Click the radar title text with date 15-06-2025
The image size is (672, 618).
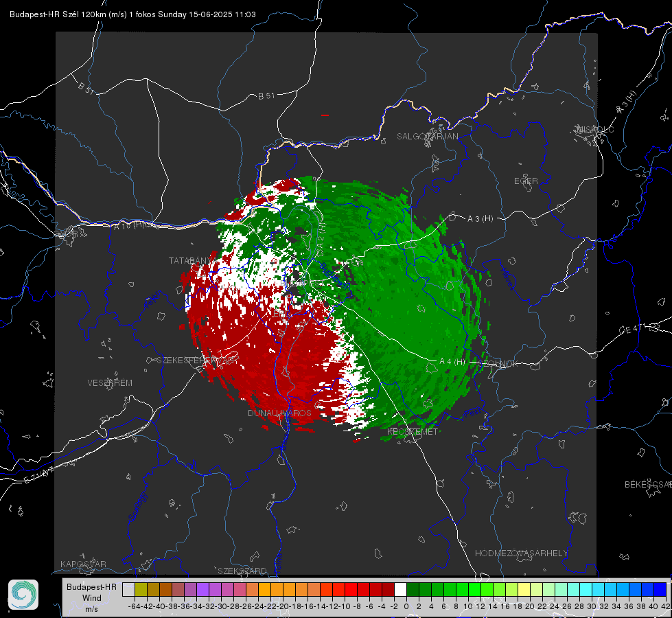tap(133, 14)
